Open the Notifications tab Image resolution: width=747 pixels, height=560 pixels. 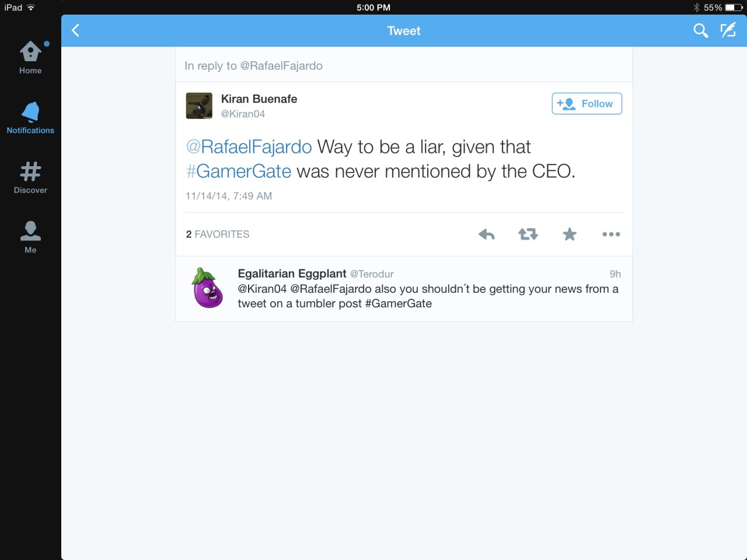click(30, 118)
